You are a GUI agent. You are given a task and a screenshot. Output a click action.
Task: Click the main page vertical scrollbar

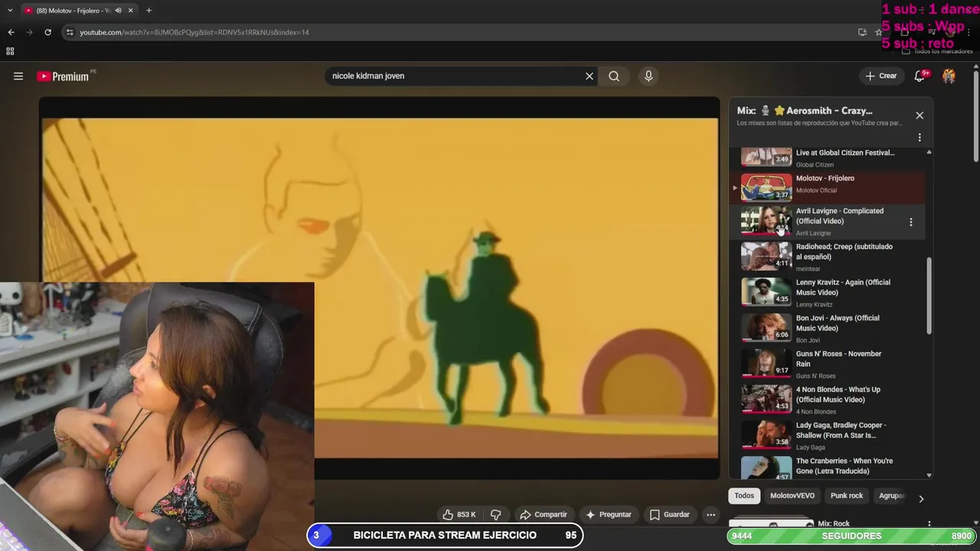click(x=975, y=115)
